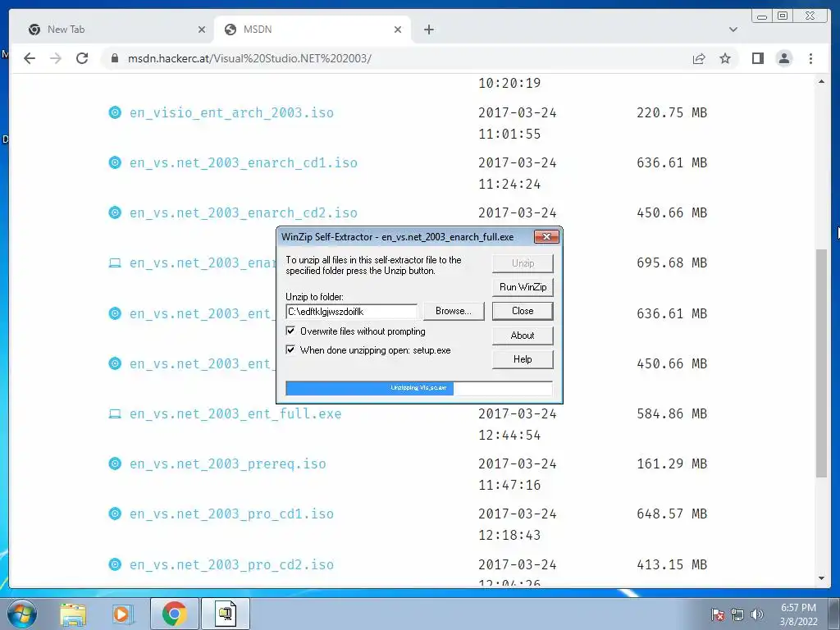Close the New Tab tab
840x630 pixels.
(202, 30)
